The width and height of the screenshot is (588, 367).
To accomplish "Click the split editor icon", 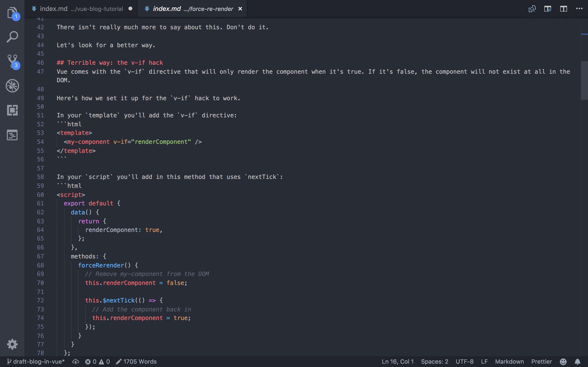I will [x=563, y=9].
